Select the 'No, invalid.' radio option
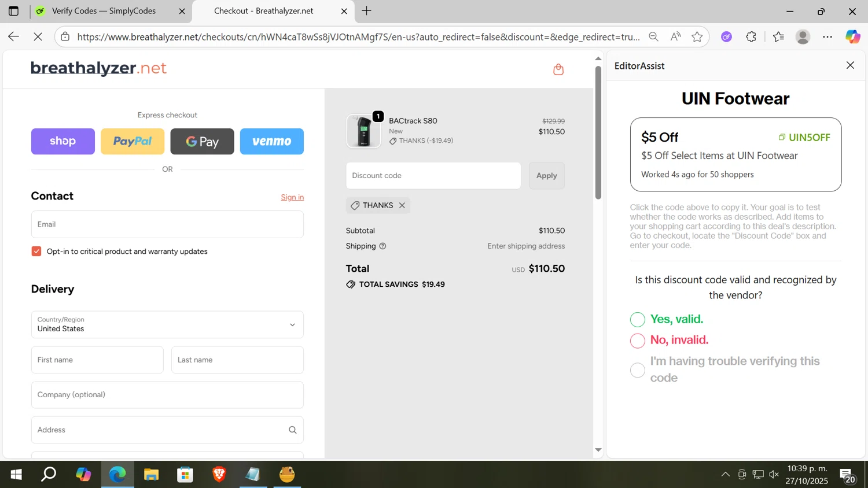This screenshot has height=488, width=868. (x=637, y=341)
